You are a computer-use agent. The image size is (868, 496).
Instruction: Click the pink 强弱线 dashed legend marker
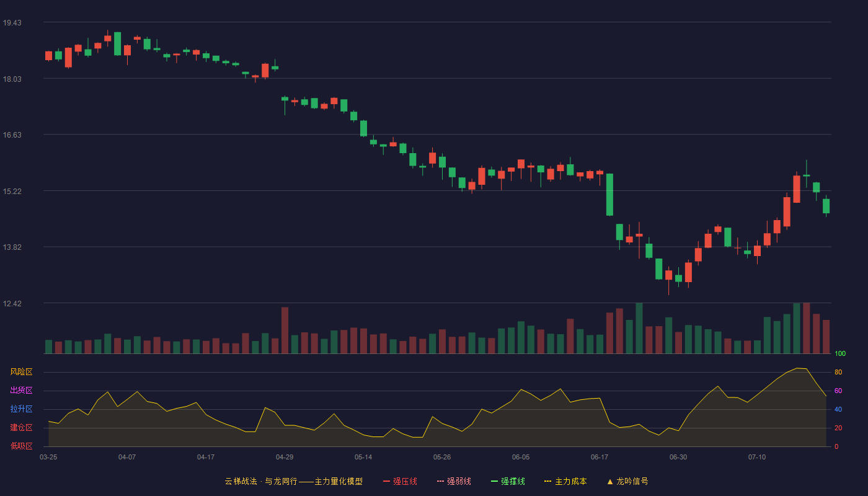(441, 481)
